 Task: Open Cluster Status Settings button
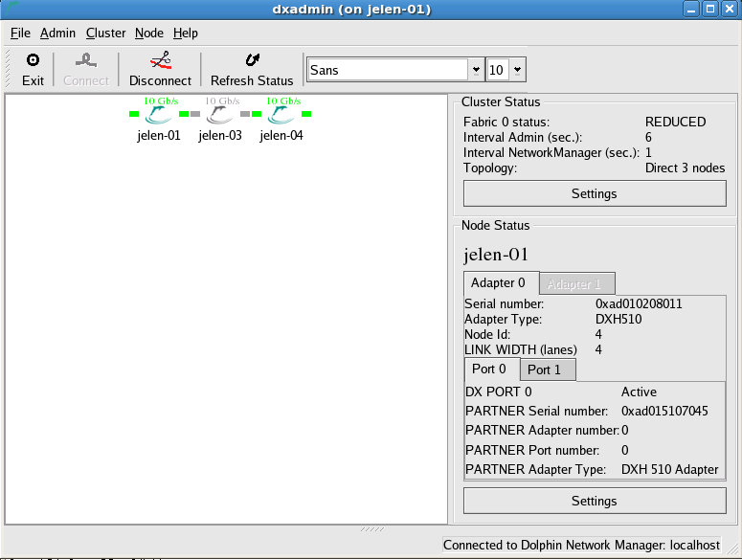coord(595,193)
